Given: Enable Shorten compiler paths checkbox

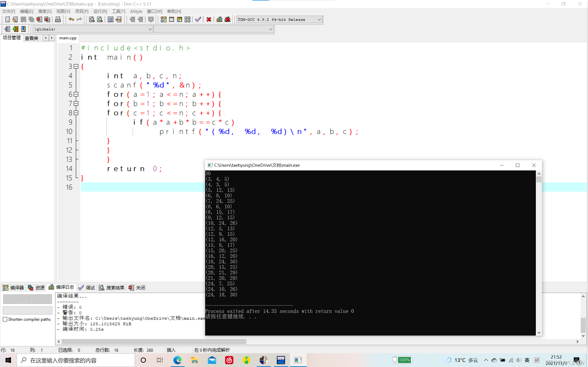Looking at the screenshot, I should coord(5,319).
